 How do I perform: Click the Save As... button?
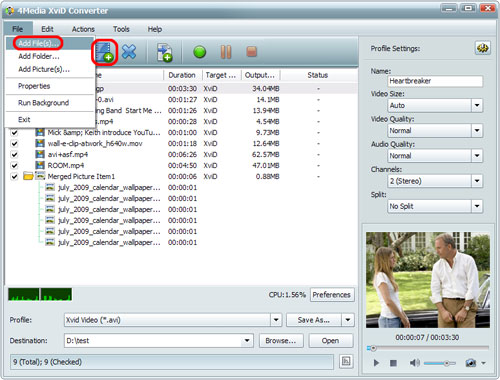pos(313,320)
